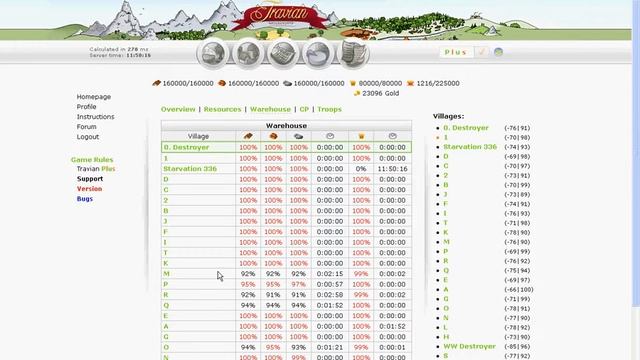
Task: Click the lumber resource icon in top bar
Action: coord(156,83)
